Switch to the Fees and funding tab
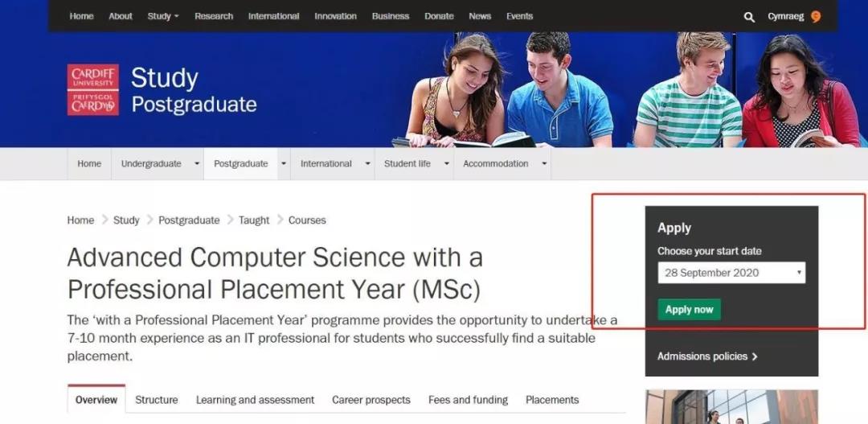 468,400
